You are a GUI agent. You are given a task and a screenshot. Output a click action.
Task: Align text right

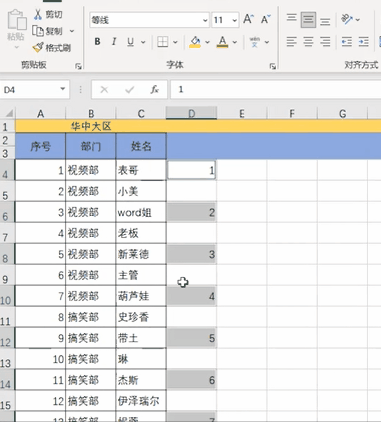tap(325, 42)
